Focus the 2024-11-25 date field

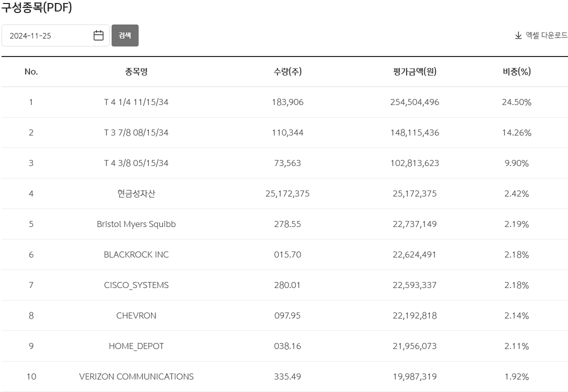tap(56, 35)
